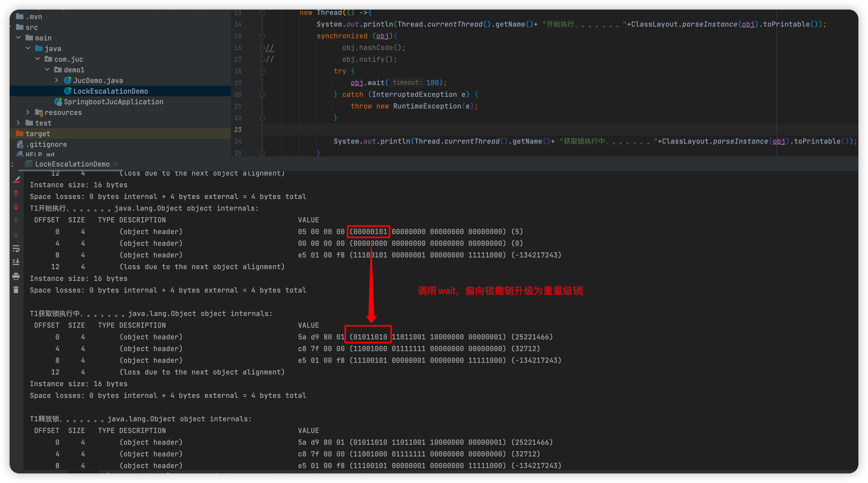The image size is (868, 483).
Task: Click the red highlighter pencil icon in console toolbar
Action: coord(16,180)
